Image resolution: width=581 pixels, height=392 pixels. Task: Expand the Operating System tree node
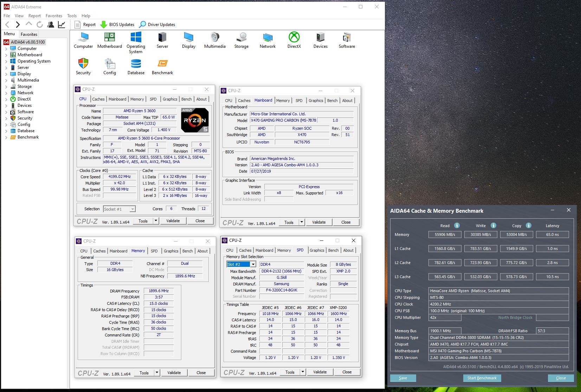6,61
